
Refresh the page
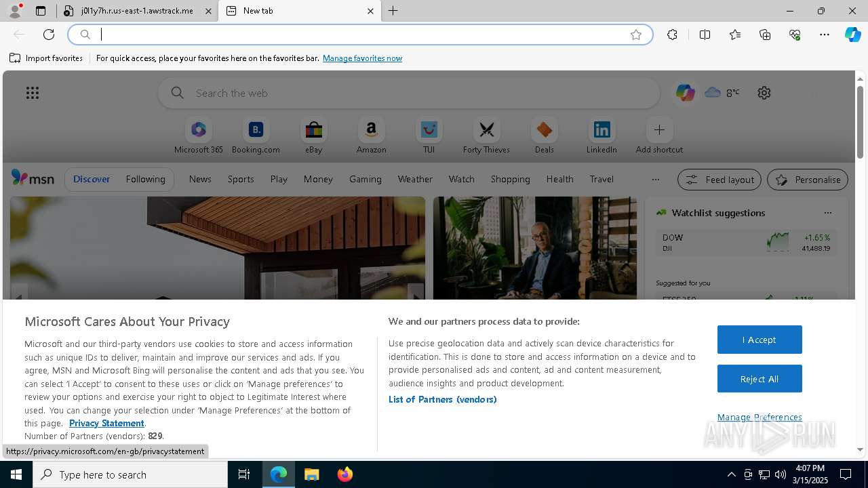point(49,35)
